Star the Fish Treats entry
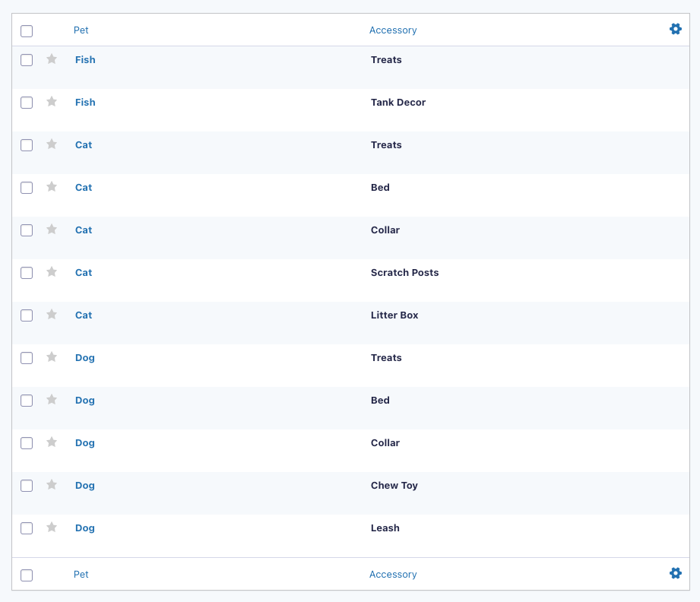700x602 pixels. 52,59
